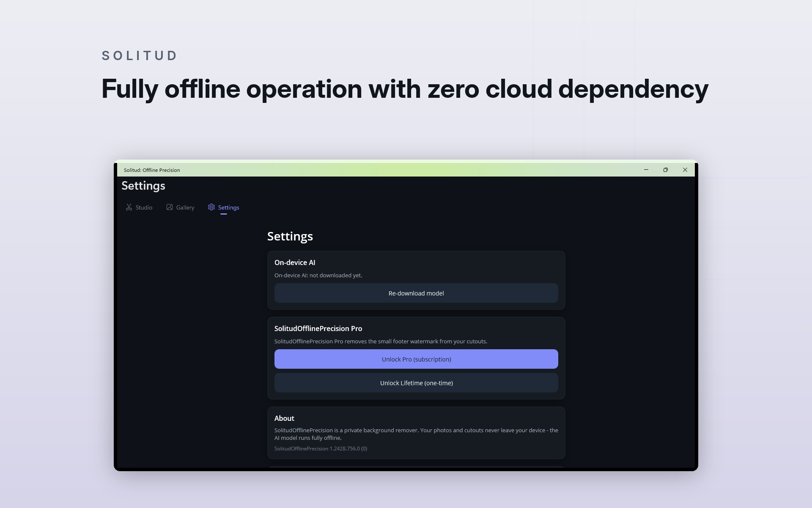Switch to the Gallery tab
The height and width of the screenshot is (508, 812).
pyautogui.click(x=180, y=207)
